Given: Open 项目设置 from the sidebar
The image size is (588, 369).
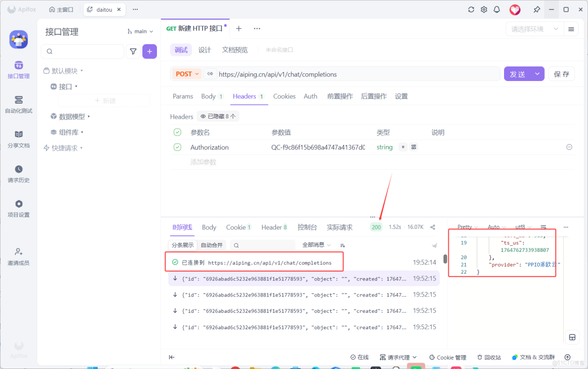Looking at the screenshot, I should [18, 206].
